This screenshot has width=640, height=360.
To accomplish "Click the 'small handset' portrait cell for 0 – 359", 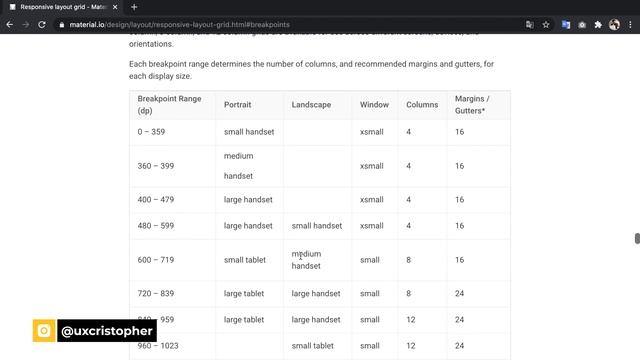I will pyautogui.click(x=249, y=132).
